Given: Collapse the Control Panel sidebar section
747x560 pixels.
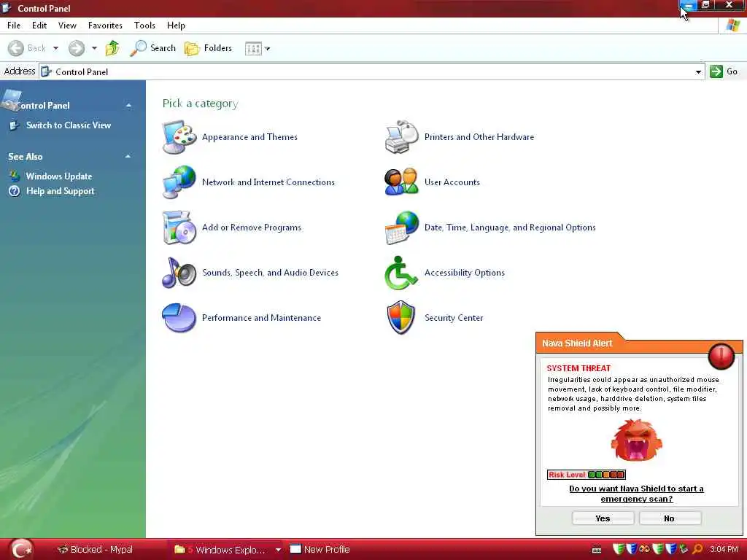Looking at the screenshot, I should pos(128,105).
